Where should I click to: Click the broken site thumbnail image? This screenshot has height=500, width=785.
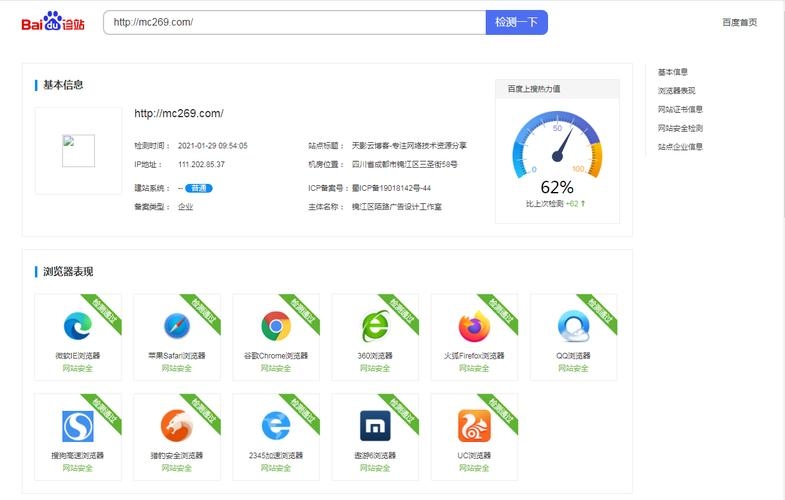(78, 150)
